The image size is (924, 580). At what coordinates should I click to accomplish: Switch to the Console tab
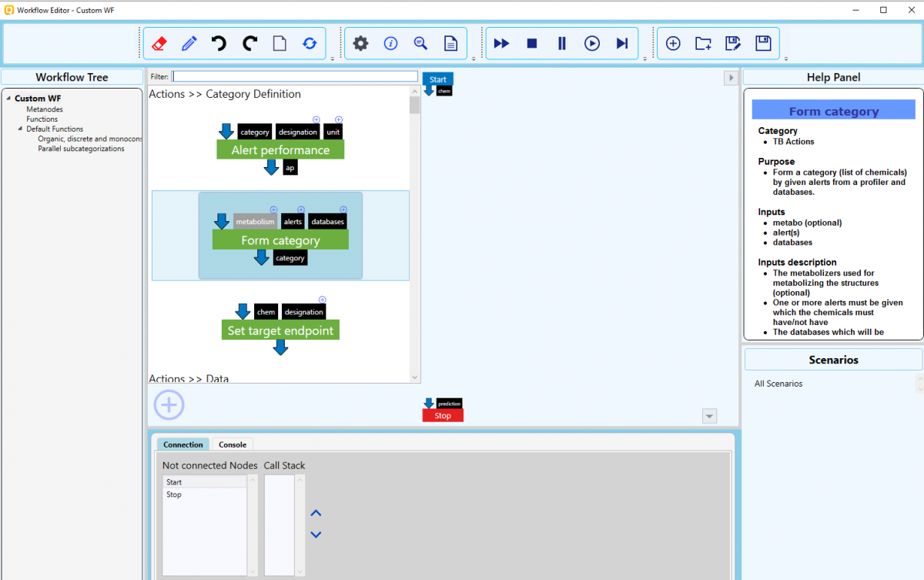tap(233, 444)
